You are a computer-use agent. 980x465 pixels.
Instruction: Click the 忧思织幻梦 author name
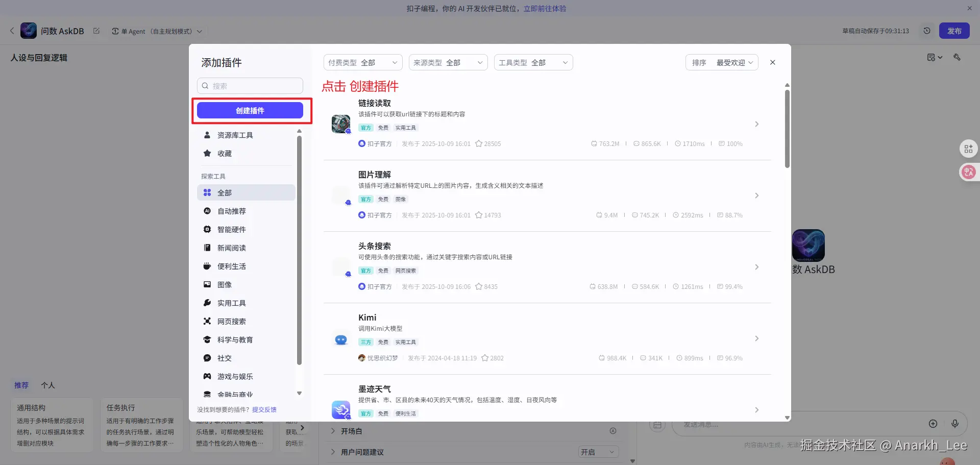click(383, 358)
